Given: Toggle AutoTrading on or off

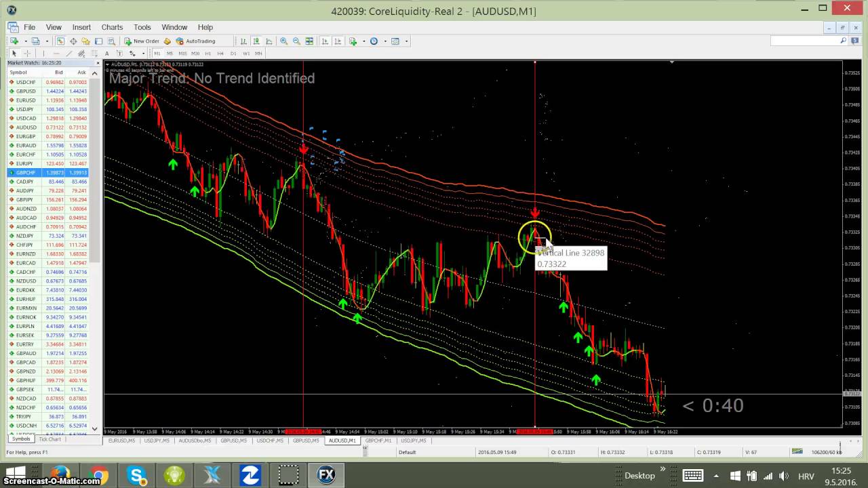Looking at the screenshot, I should tap(195, 41).
